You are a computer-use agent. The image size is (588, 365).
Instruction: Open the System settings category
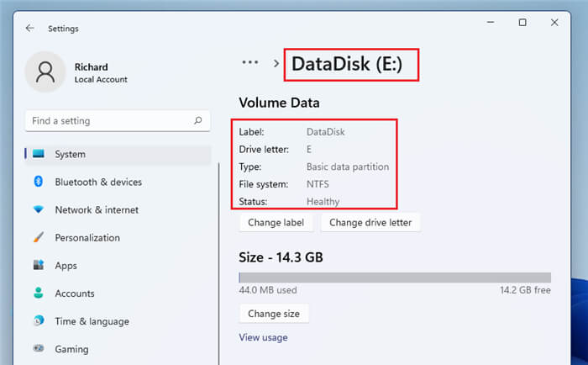[x=118, y=154]
